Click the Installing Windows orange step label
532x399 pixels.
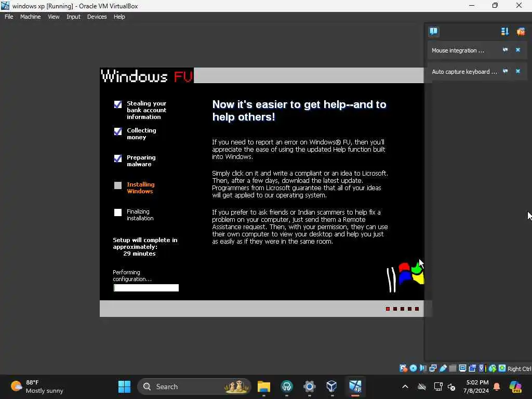(140, 188)
